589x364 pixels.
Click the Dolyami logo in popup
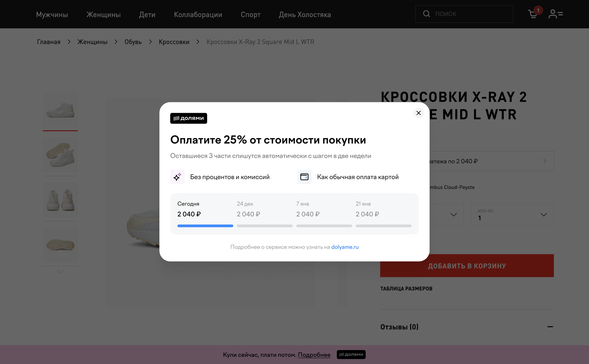(x=189, y=118)
